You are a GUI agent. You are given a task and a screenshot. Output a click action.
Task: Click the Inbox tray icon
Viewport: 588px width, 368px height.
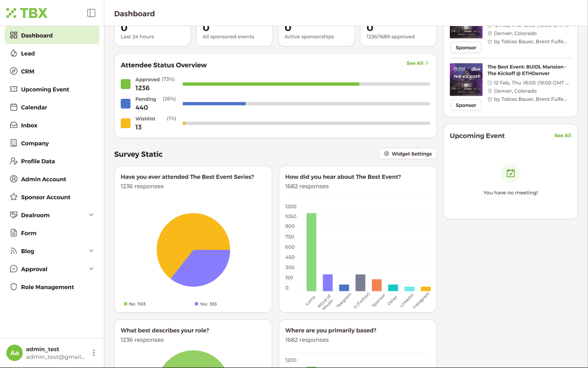pos(13,125)
